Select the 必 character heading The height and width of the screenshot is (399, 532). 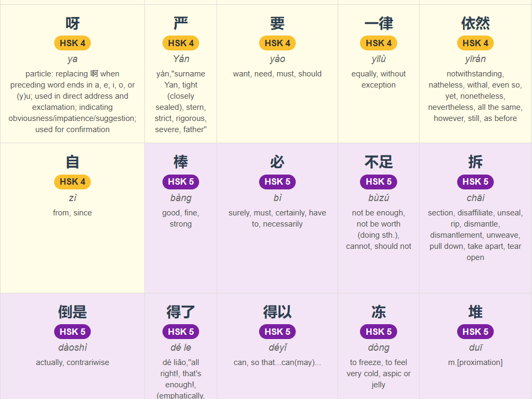tap(277, 162)
